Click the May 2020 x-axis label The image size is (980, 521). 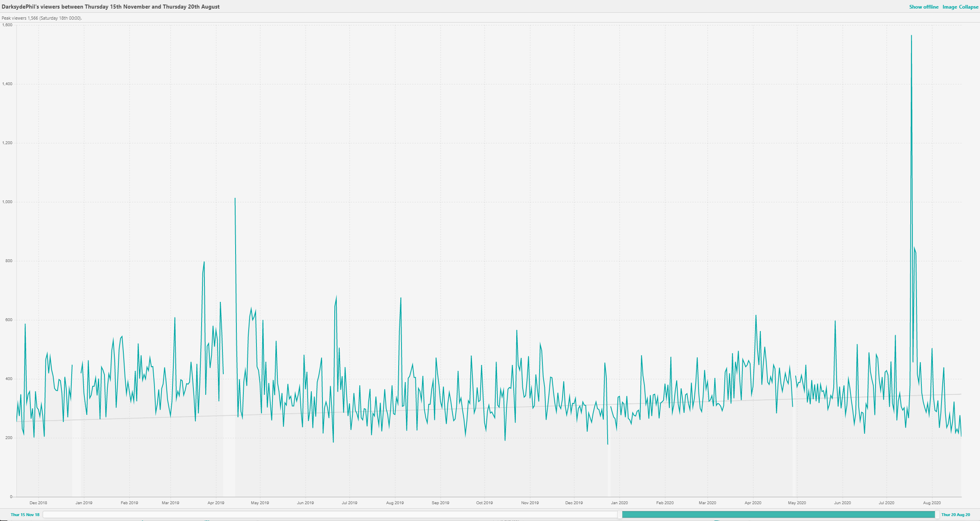click(797, 503)
